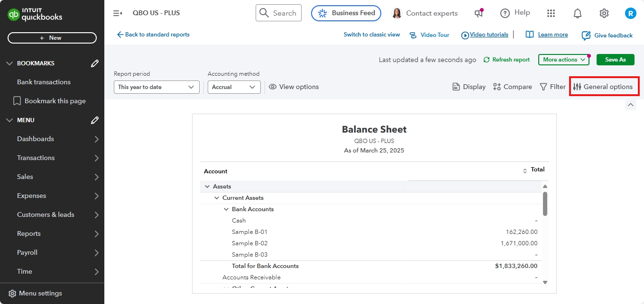Viewport: 644px width, 304px height.
Task: Open the user profile avatar R
Action: click(631, 13)
